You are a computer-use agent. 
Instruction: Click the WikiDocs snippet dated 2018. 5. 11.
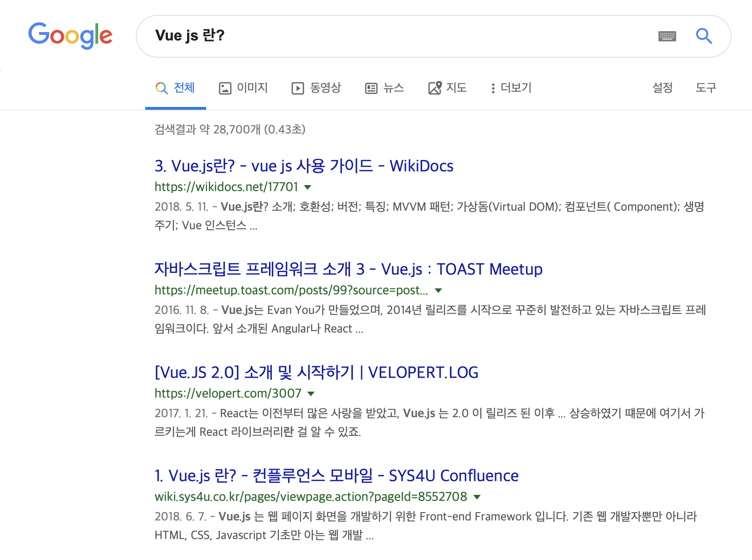tap(430, 216)
